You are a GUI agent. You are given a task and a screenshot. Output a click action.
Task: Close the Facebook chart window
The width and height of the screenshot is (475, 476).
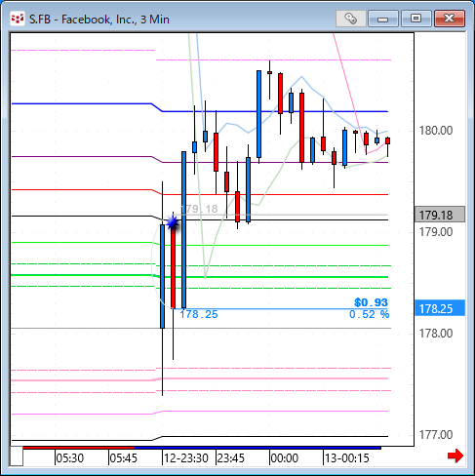pyautogui.click(x=450, y=19)
